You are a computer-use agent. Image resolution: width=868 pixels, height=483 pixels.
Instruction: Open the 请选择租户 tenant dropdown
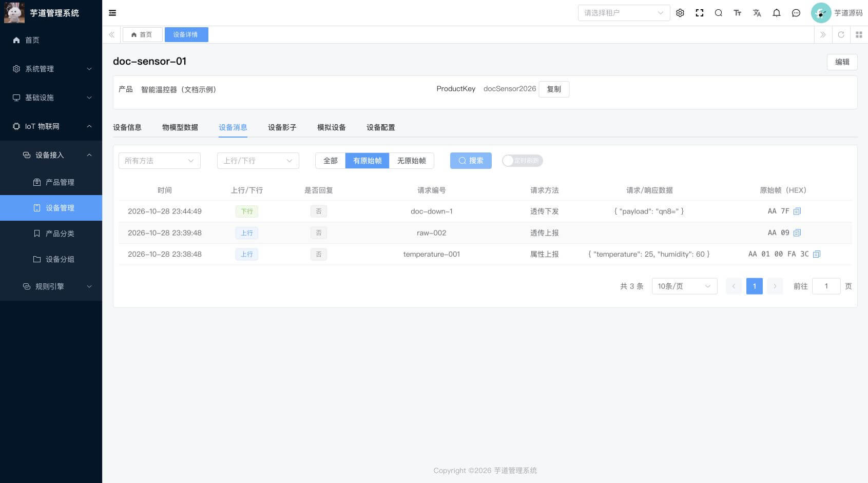(624, 13)
